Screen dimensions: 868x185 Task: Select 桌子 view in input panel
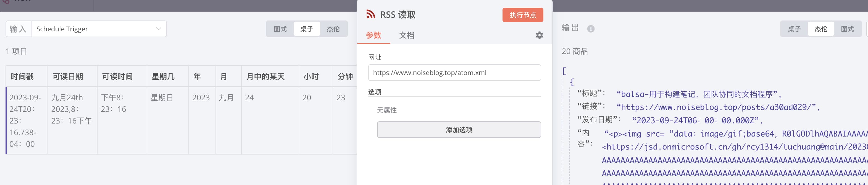point(306,29)
